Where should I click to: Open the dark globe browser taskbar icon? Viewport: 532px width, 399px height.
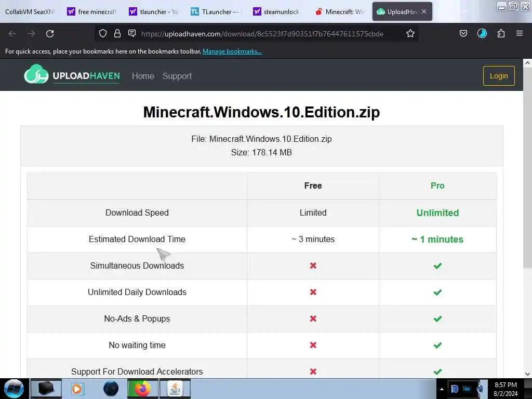111,389
